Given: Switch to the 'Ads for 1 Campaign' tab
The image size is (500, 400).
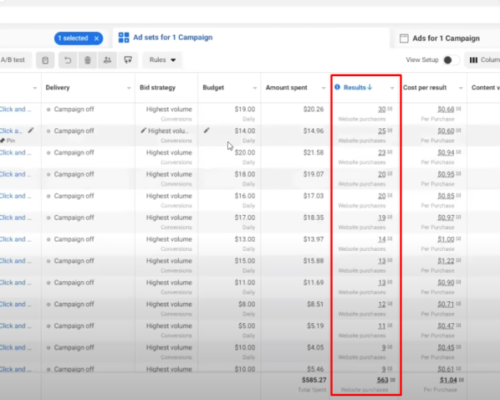Looking at the screenshot, I should [440, 38].
